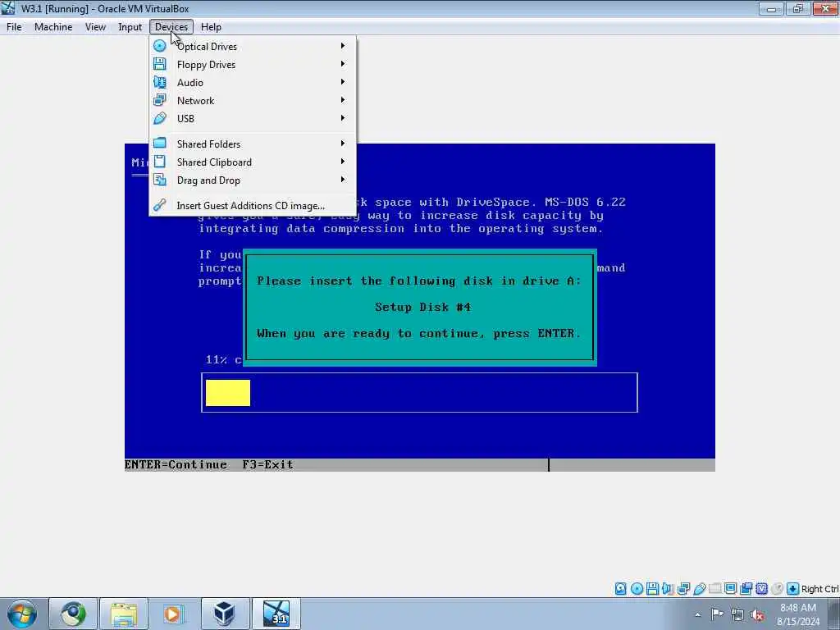Minimize the W3.1 VirtualBox window

point(771,8)
